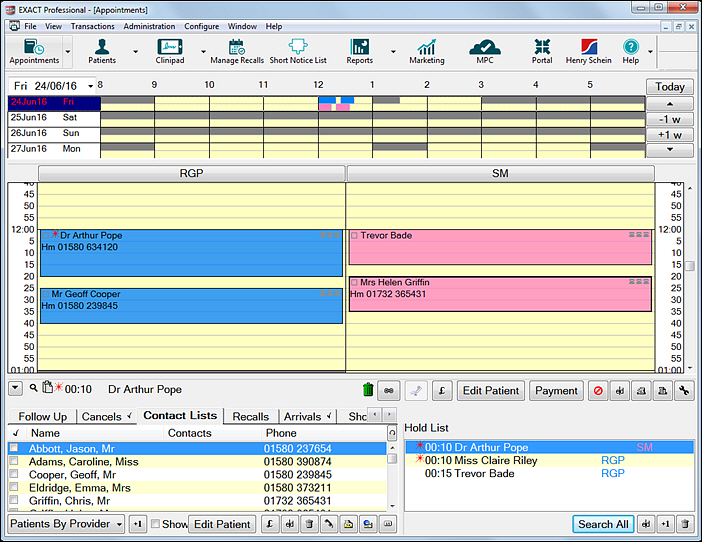Open the Short Notice List
702x542 pixels.
298,51
